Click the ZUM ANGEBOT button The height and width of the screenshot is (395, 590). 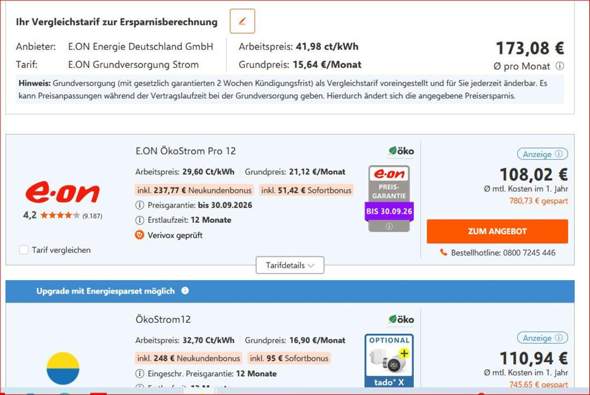497,231
